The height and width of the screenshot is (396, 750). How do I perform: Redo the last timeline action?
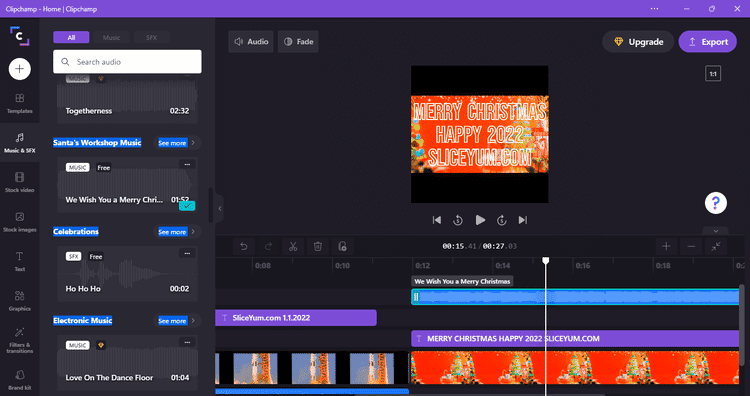coord(268,246)
